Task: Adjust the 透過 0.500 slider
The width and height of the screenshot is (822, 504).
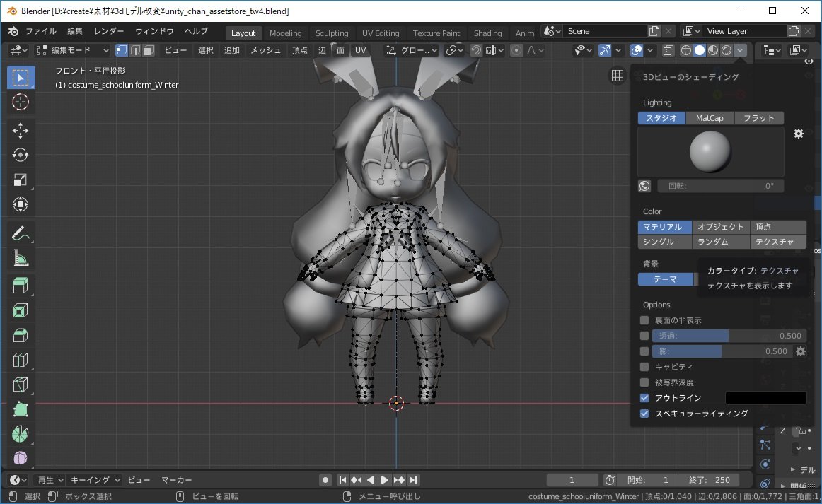Action: pyautogui.click(x=729, y=336)
